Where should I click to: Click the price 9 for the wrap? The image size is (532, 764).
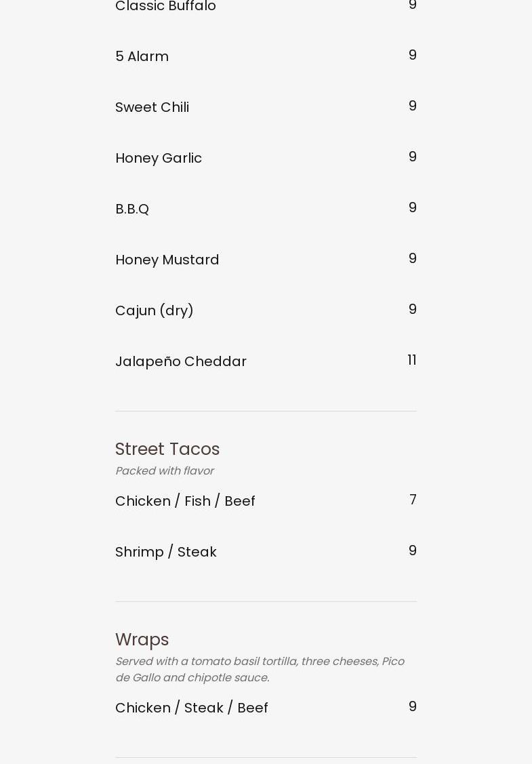click(412, 706)
